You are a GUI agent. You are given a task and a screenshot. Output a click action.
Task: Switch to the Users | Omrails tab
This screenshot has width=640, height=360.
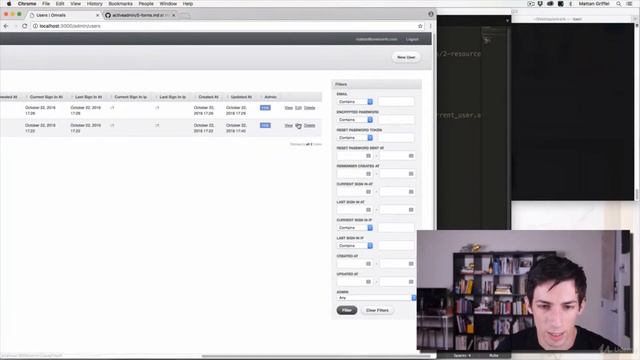[x=64, y=15]
